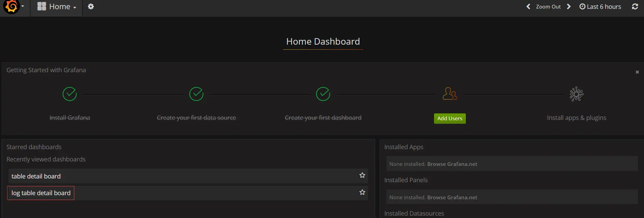Click the add users people icon
The image size is (644, 218).
coord(450,94)
